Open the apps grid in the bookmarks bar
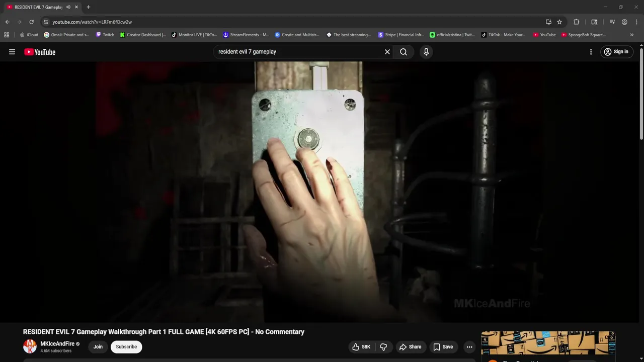Viewport: 644px width, 362px height. [7, 35]
